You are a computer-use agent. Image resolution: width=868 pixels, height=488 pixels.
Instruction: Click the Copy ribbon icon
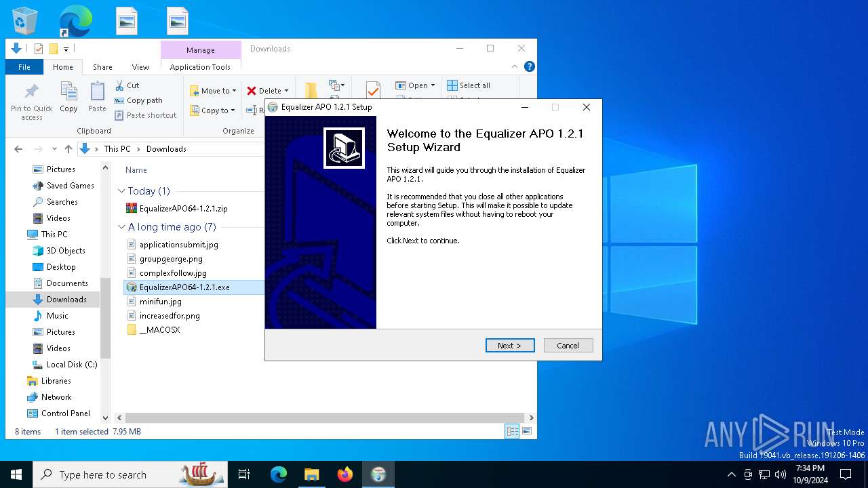click(x=68, y=98)
